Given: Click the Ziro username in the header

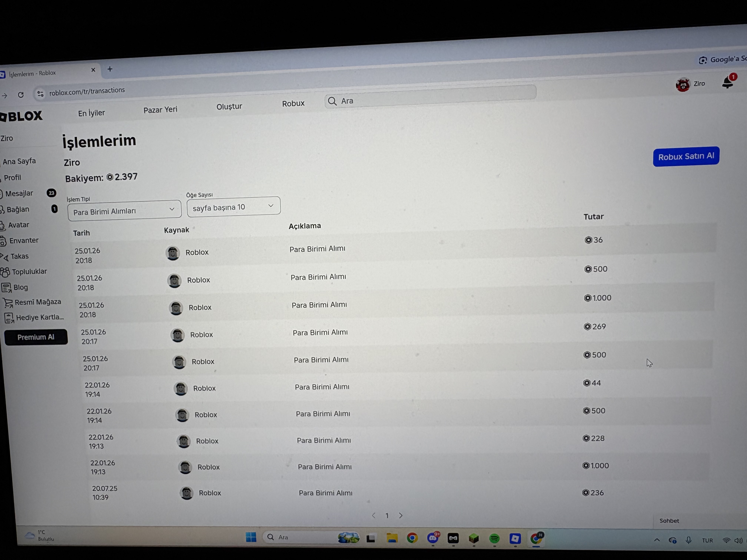Looking at the screenshot, I should (699, 84).
